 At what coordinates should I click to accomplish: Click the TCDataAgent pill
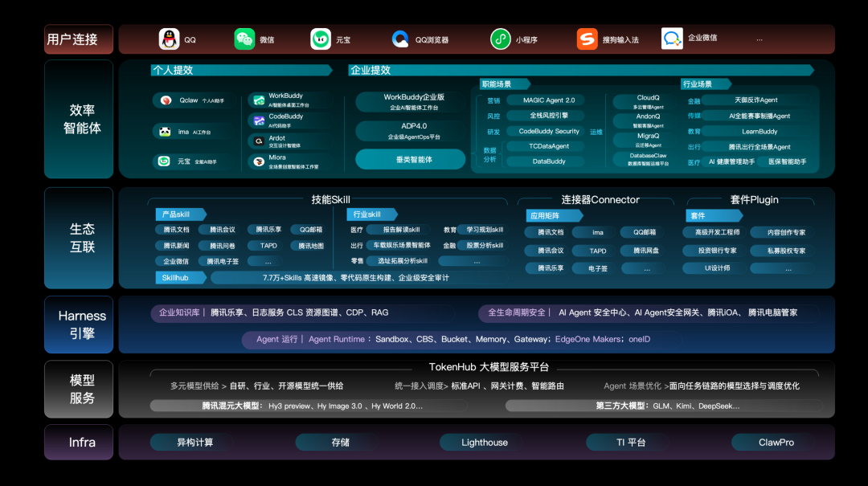click(x=546, y=146)
